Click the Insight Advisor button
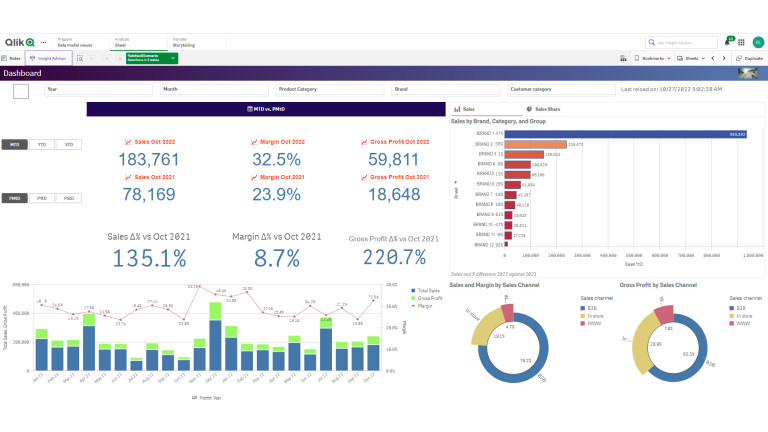Viewport: 768px width, 432px height. click(x=47, y=59)
